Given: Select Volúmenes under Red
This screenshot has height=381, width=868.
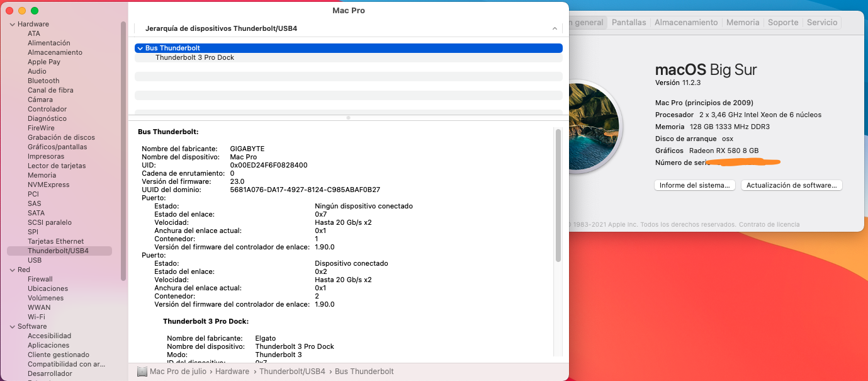Looking at the screenshot, I should pos(45,298).
